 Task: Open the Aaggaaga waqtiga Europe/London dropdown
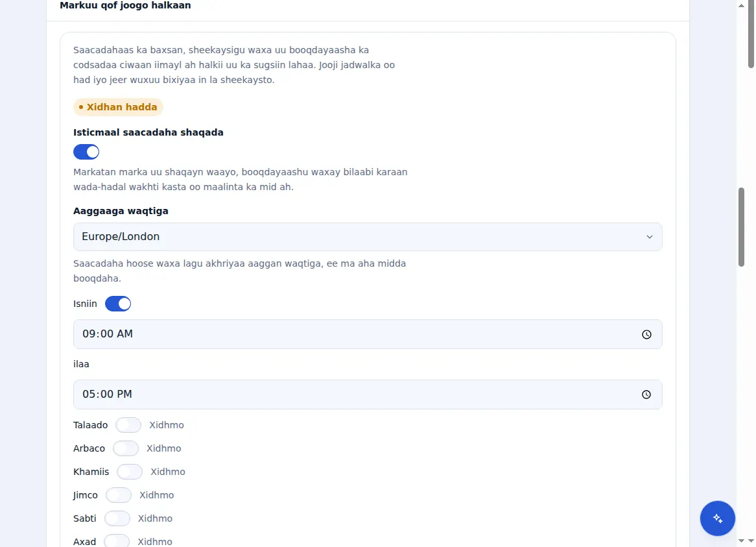[368, 237]
